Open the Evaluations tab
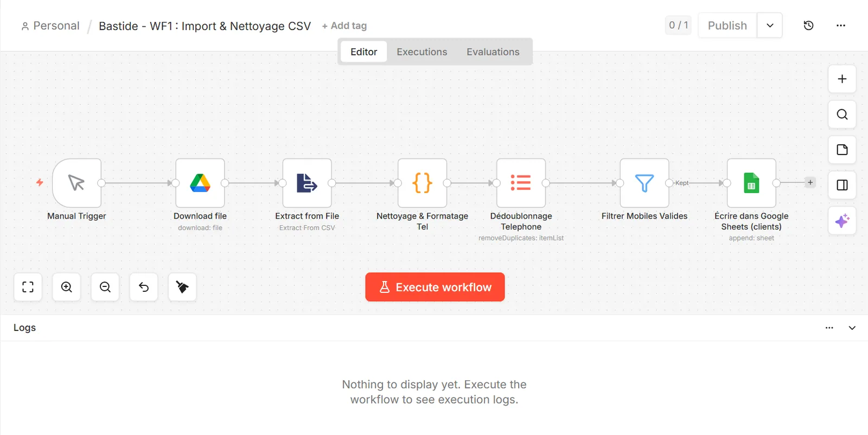 tap(493, 52)
